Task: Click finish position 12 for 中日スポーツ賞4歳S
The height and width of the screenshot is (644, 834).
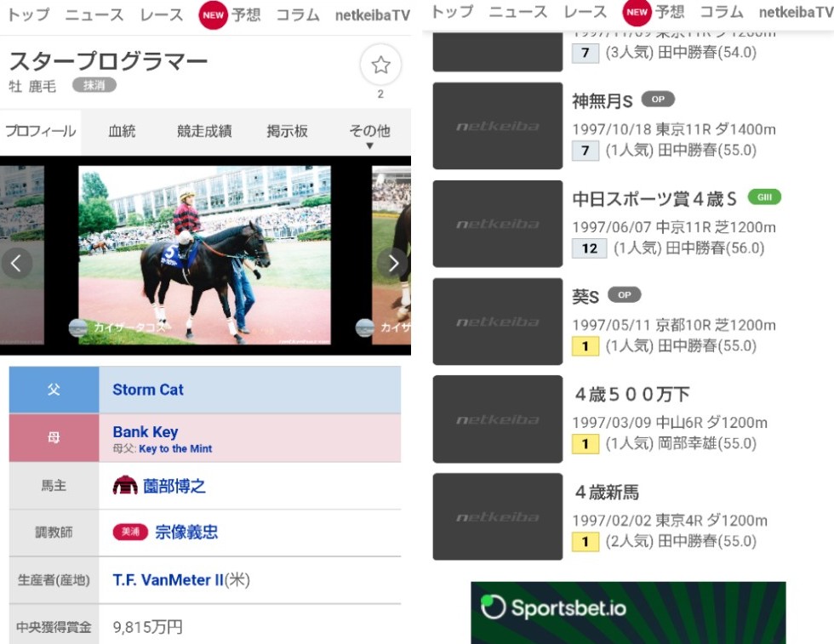Action: click(589, 248)
